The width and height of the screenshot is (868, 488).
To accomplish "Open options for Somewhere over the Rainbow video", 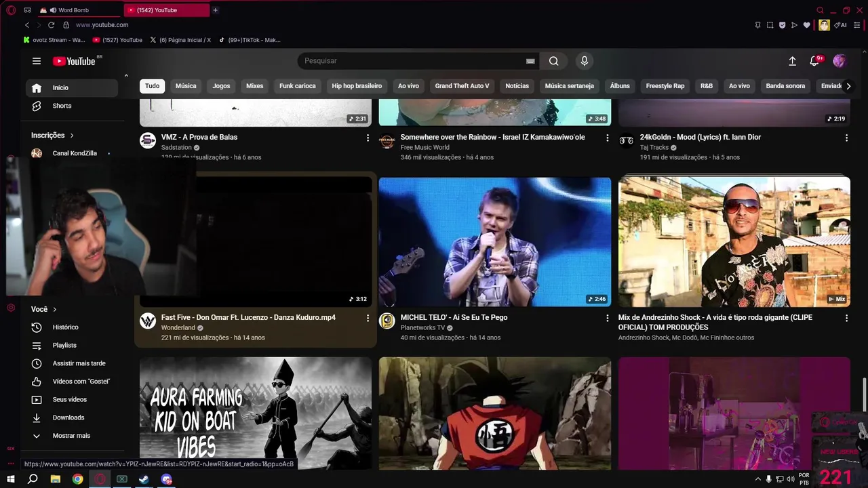I will [607, 138].
